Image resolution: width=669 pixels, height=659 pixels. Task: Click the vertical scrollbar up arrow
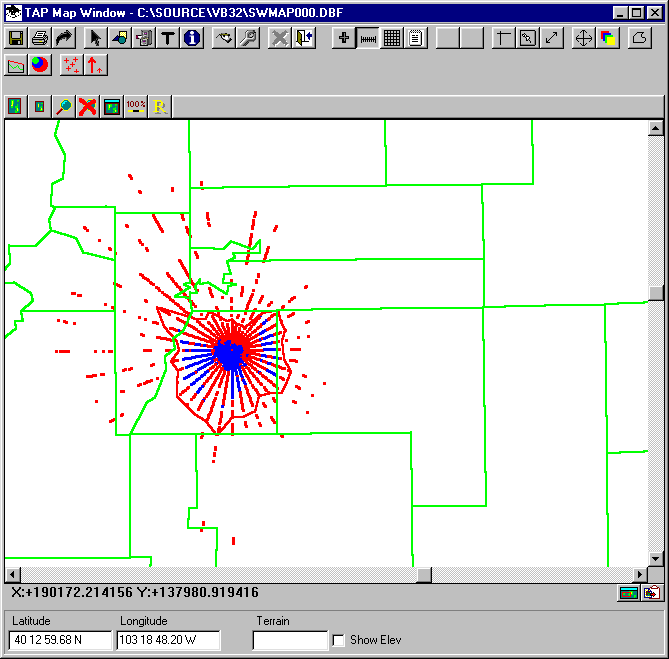(x=655, y=128)
